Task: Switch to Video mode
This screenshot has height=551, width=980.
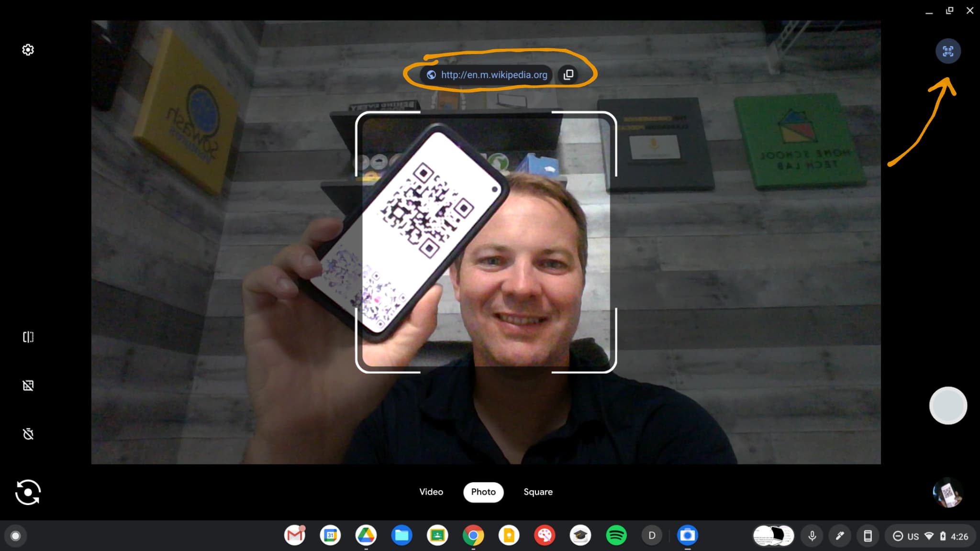Action: pyautogui.click(x=431, y=492)
